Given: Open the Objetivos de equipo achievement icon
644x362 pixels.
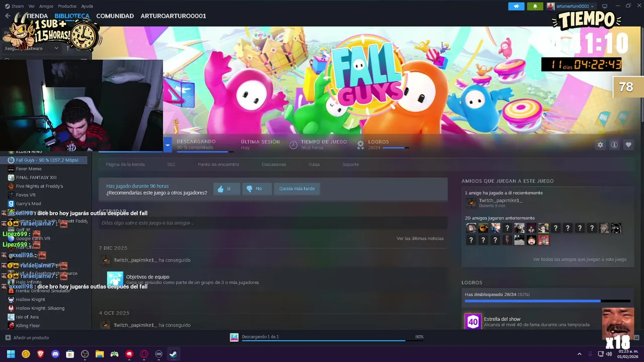Looking at the screenshot, I should [x=115, y=280].
